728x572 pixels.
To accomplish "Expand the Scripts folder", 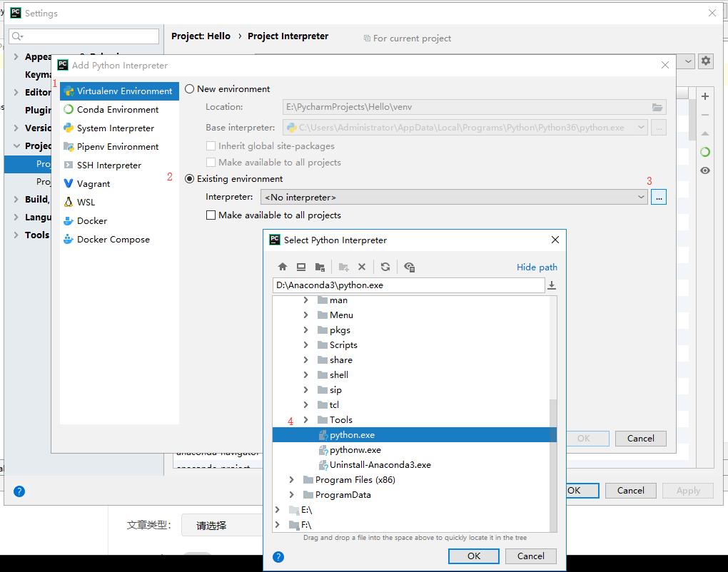I will [x=305, y=345].
